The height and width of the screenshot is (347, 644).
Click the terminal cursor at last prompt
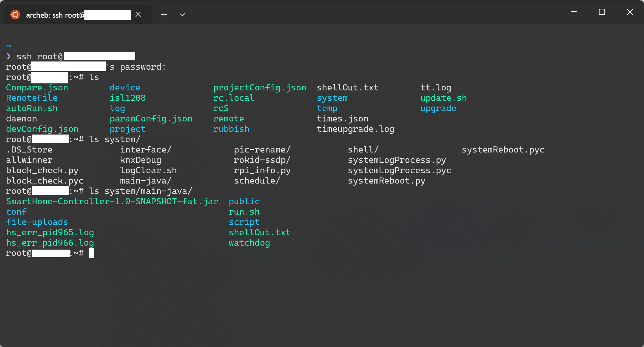pos(91,253)
